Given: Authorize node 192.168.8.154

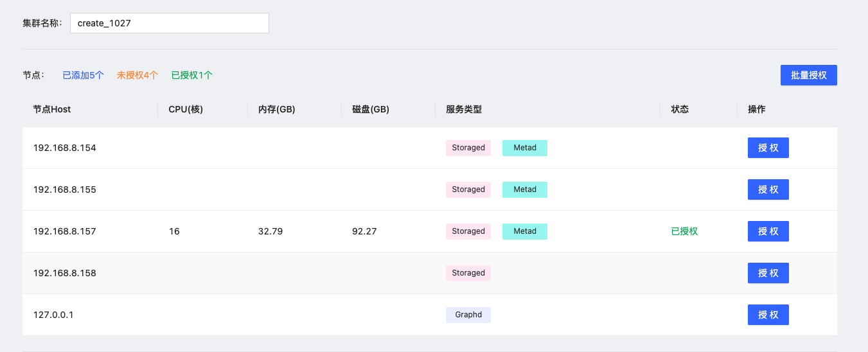Looking at the screenshot, I should 768,148.
